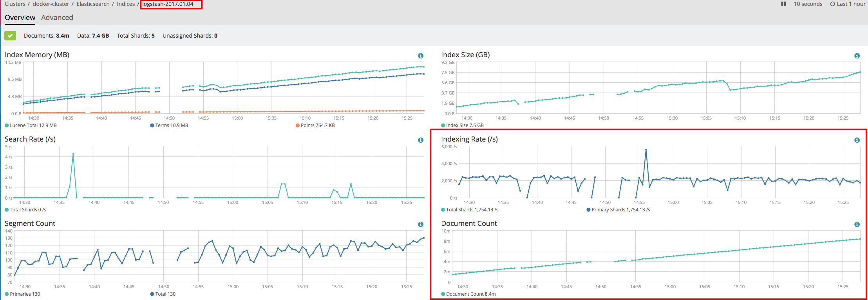
Task: Click the Document Count chart title
Action: (x=469, y=224)
